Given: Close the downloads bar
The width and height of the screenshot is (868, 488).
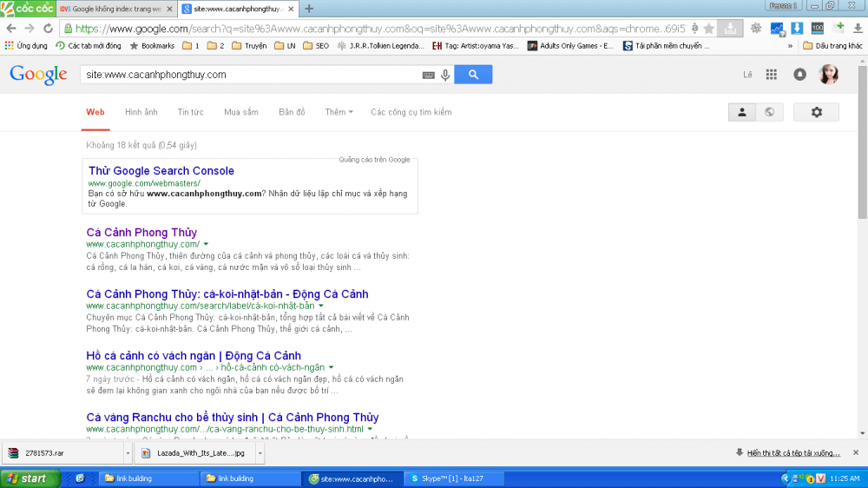Looking at the screenshot, I should point(856,452).
